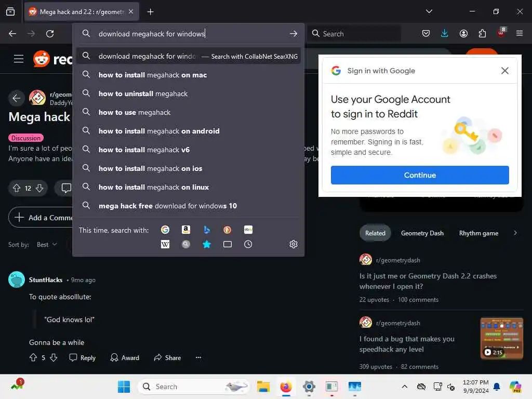Open Firefox View button

(10, 12)
